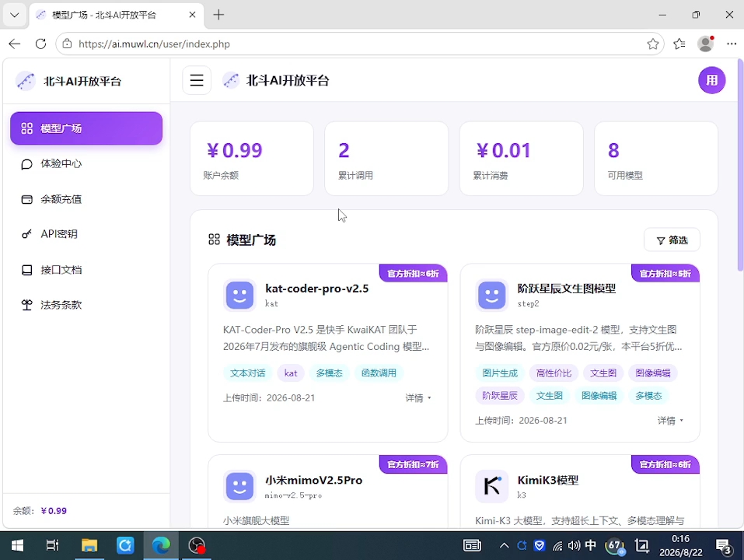Click the site info lock icon
The height and width of the screenshot is (560, 744).
coord(68,44)
